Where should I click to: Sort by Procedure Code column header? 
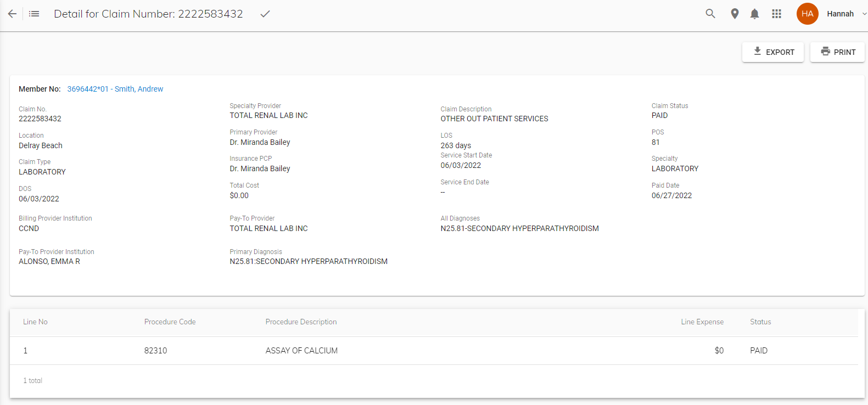point(170,322)
